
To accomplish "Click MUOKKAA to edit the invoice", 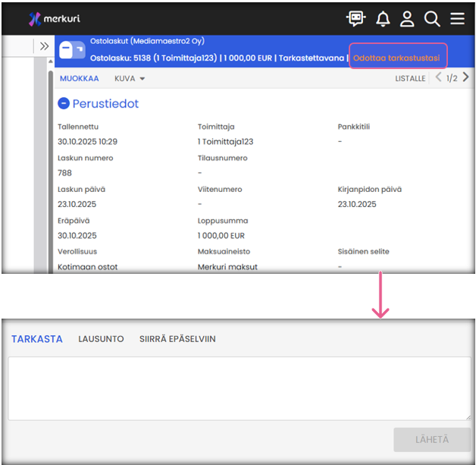I will (x=80, y=78).
